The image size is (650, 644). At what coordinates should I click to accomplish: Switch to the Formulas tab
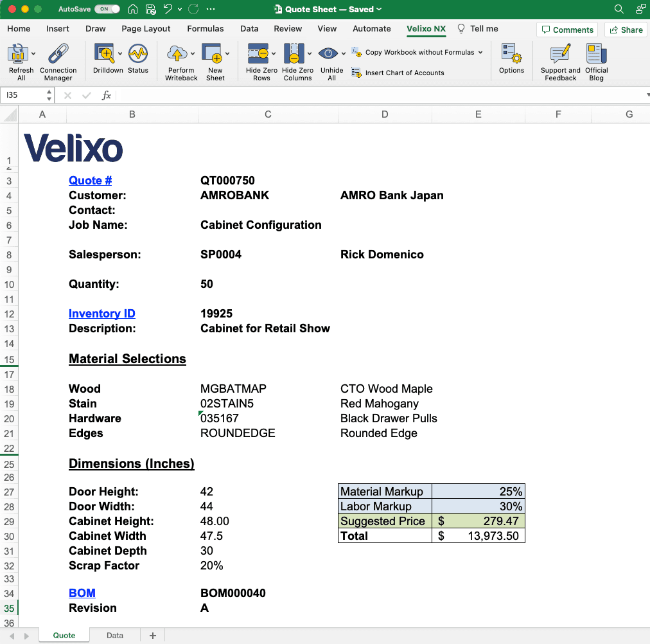point(205,29)
